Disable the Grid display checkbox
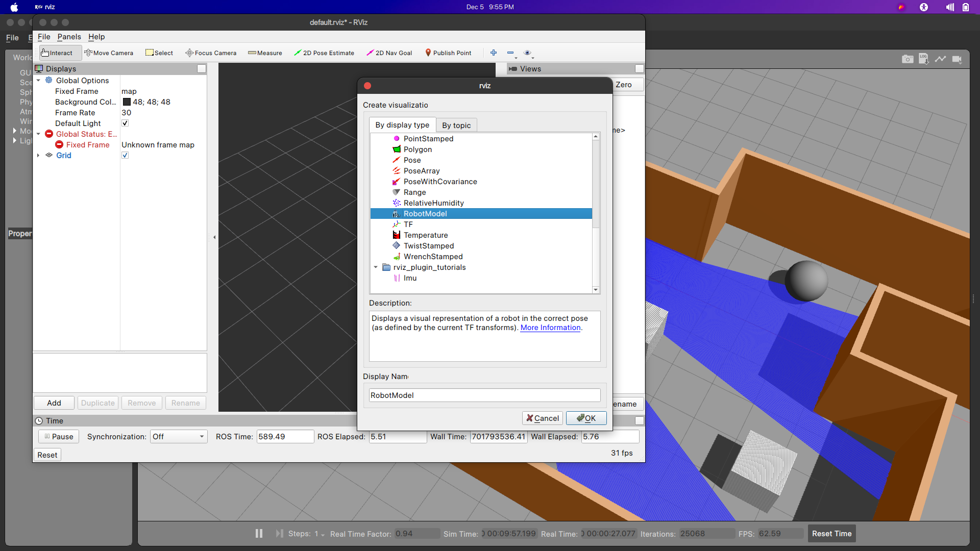The width and height of the screenshot is (980, 551). coord(125,156)
